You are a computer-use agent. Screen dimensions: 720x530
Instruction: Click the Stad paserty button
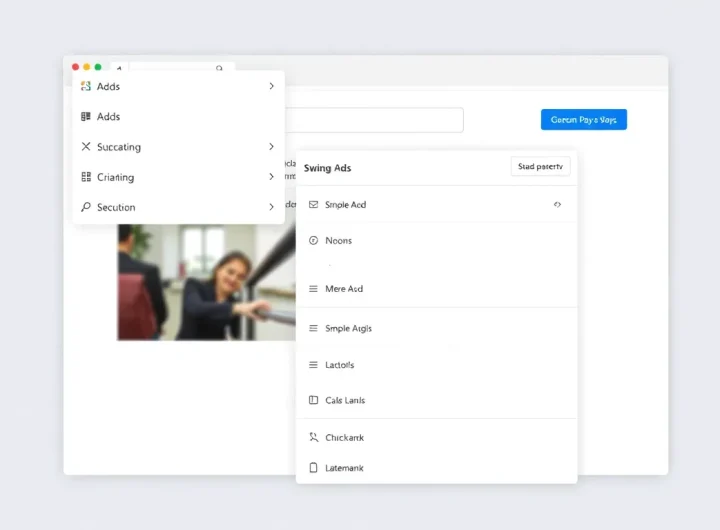point(540,167)
